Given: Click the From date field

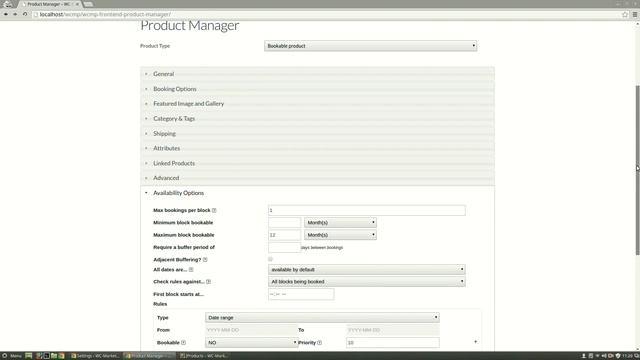Looking at the screenshot, I should pos(251,330).
